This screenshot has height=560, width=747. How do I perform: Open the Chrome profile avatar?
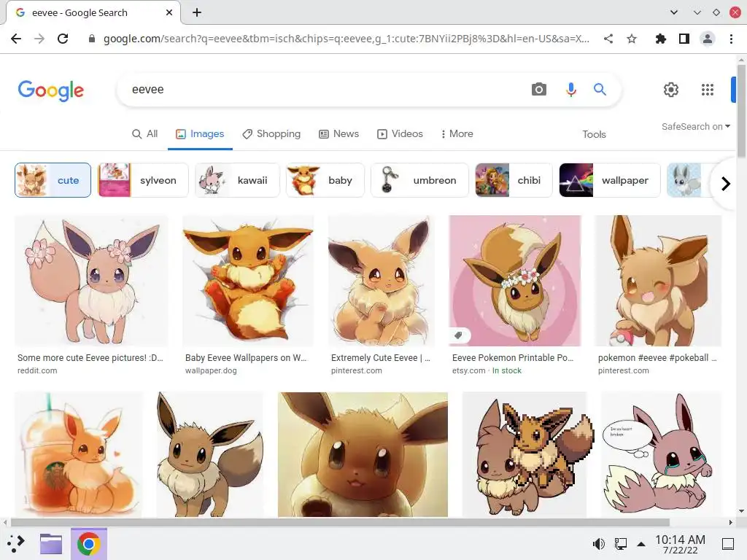tap(708, 39)
